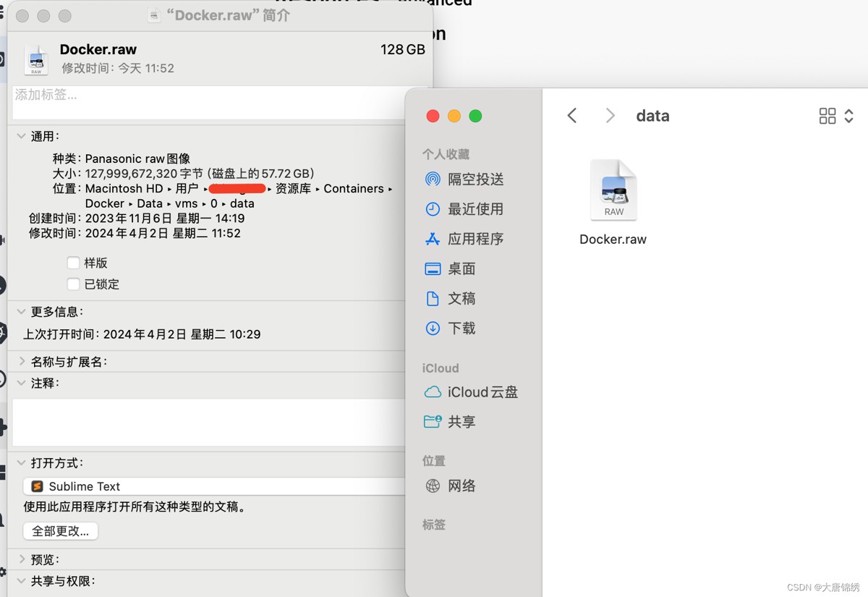Maximize the Finder window with green button

coord(475,116)
